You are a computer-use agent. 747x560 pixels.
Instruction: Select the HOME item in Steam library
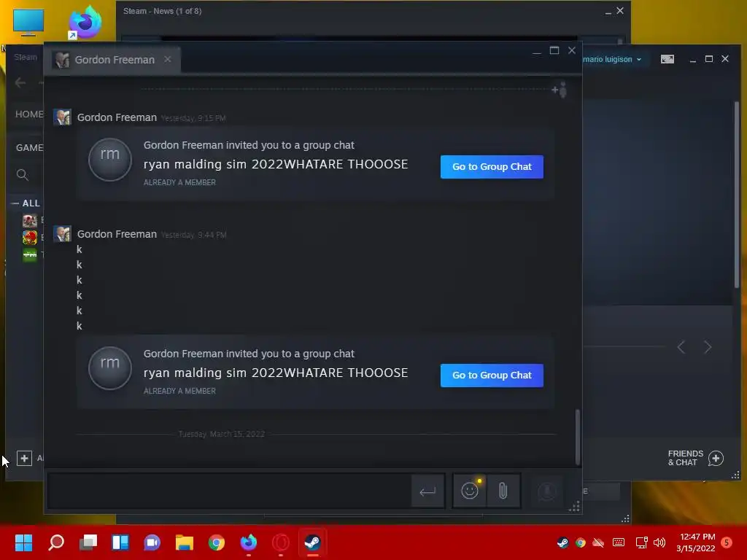pos(29,114)
